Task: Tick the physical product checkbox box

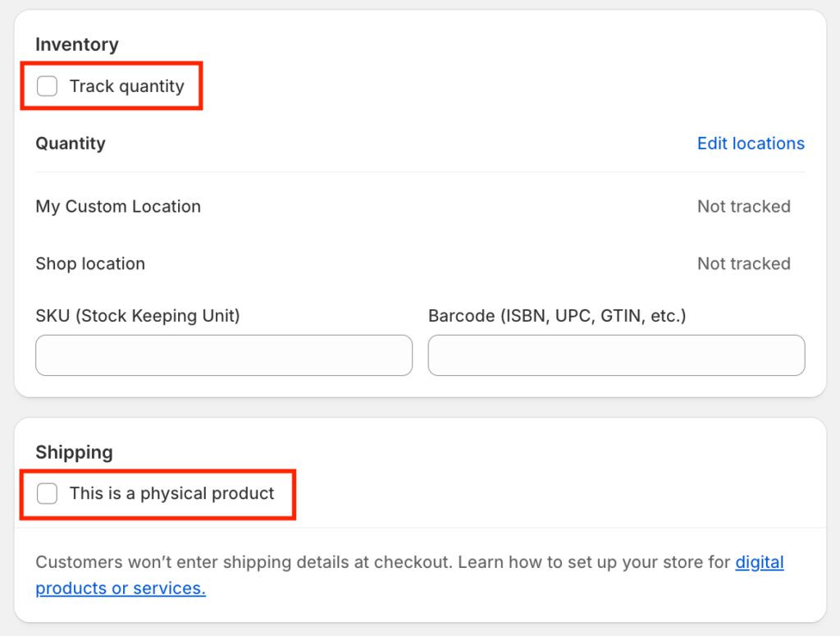Action: [48, 493]
